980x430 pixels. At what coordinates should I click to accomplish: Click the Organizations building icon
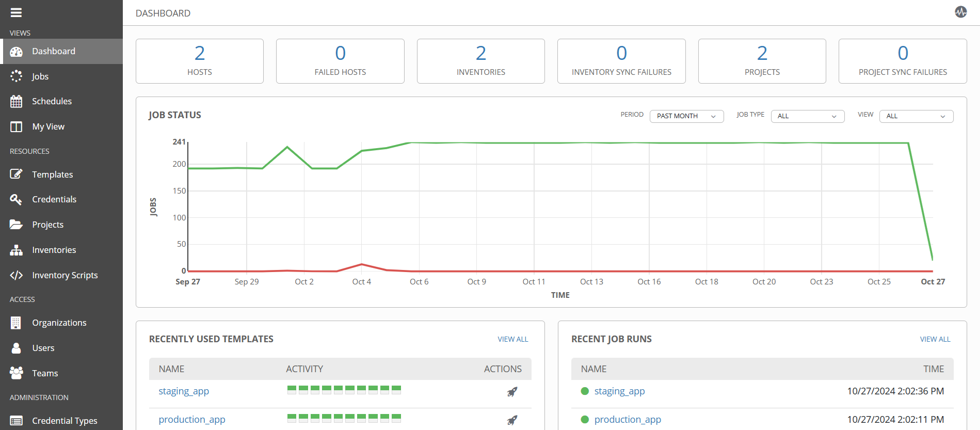(16, 323)
